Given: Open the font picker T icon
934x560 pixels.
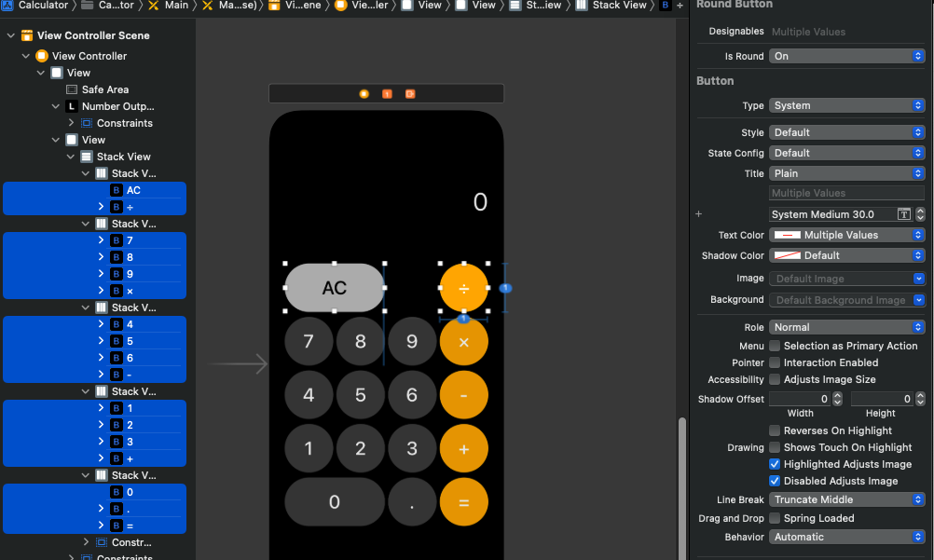Looking at the screenshot, I should coord(903,214).
